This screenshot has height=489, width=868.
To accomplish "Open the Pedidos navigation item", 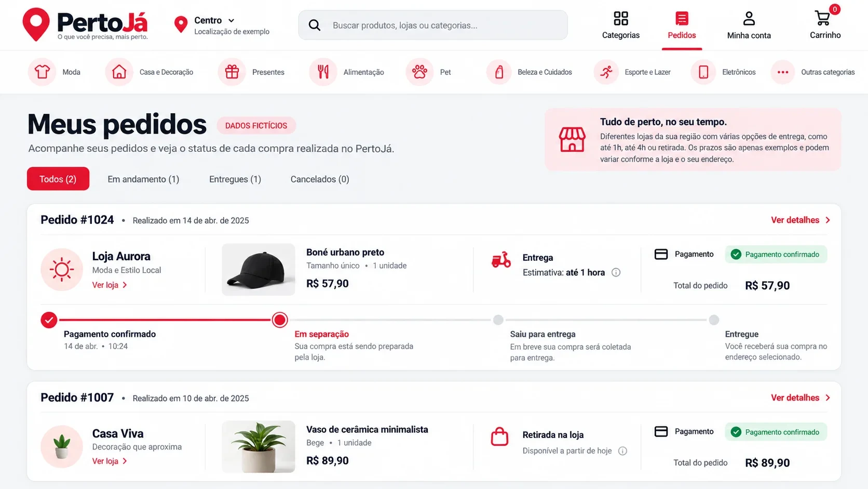I will pos(682,25).
